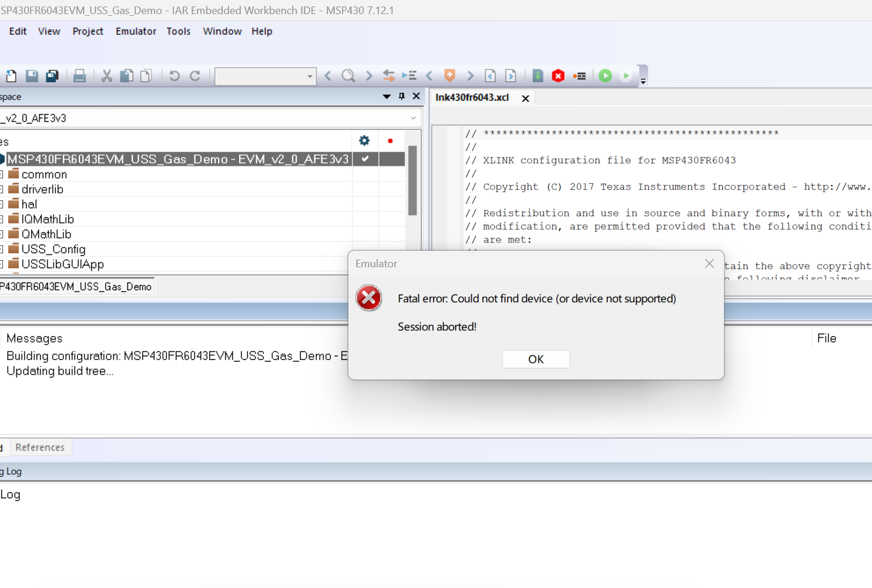Open the quick search combo box
Screen dimensions: 872x588
point(266,76)
